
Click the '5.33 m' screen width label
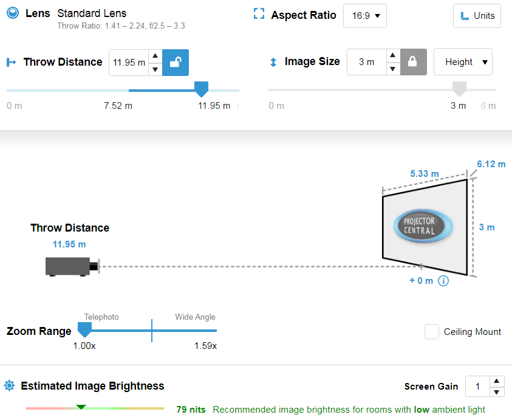tap(425, 174)
